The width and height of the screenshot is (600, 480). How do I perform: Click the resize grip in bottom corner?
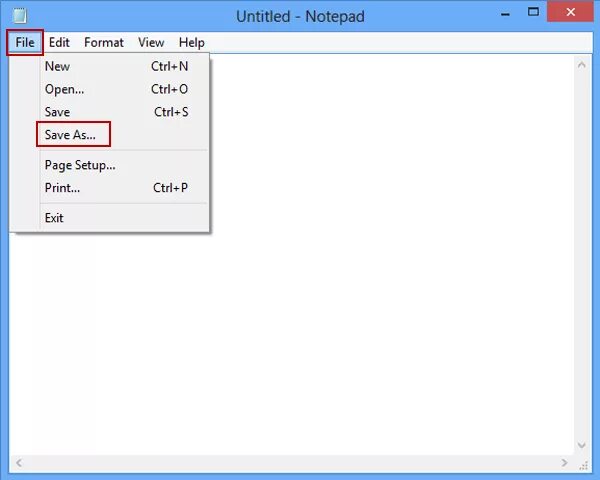[x=584, y=465]
